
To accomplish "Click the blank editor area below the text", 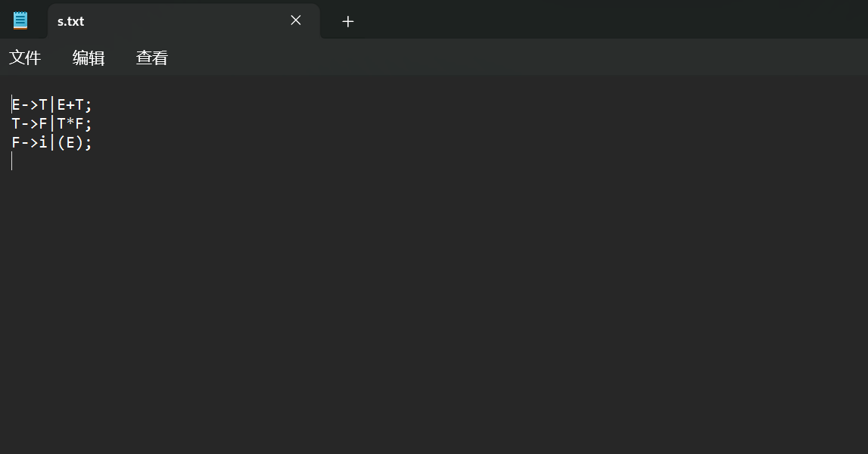I will 434,310.
